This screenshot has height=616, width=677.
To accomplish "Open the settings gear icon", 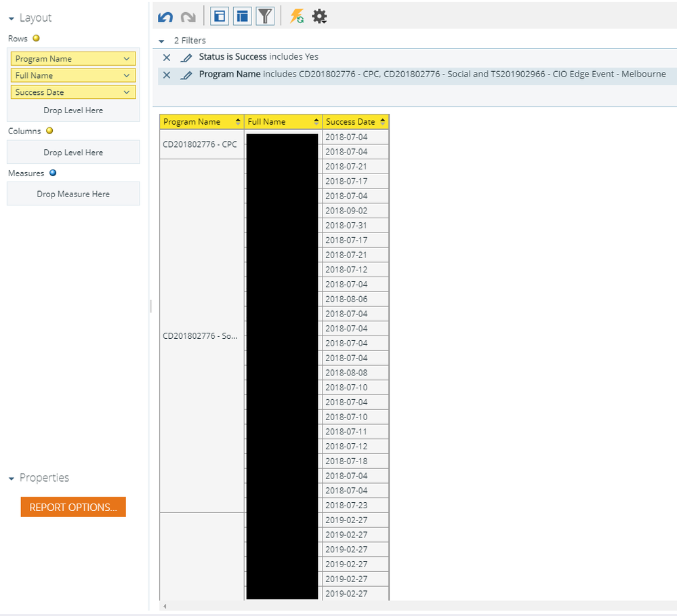I will tap(319, 16).
